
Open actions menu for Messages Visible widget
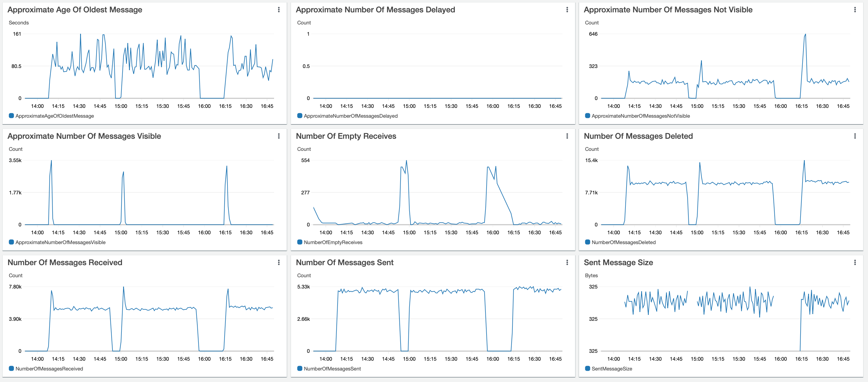pyautogui.click(x=279, y=136)
